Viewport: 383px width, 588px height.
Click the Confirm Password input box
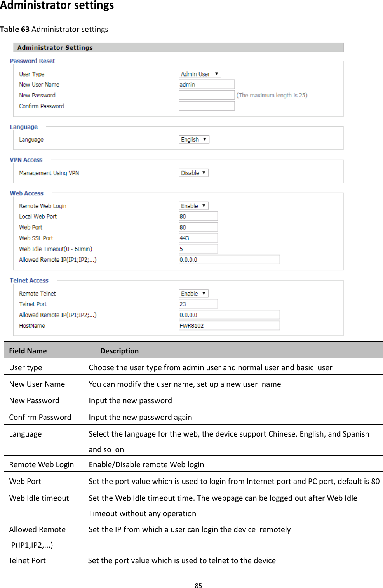pyautogui.click(x=206, y=106)
